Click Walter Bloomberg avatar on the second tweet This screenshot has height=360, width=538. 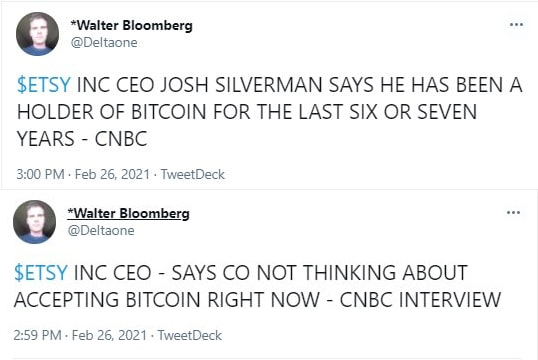[x=35, y=222]
